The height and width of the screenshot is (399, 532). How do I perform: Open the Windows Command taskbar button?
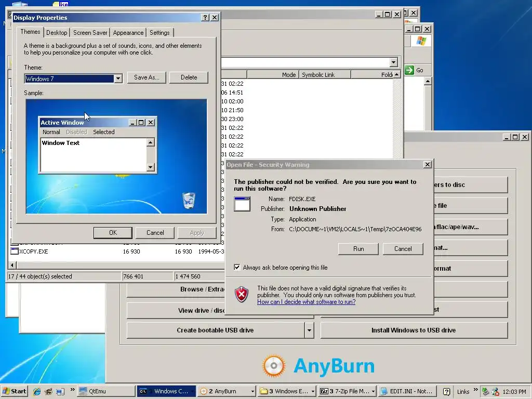coord(166,391)
